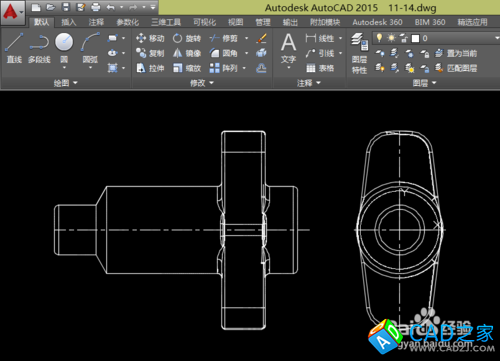Pick the Rotate (旋转) tool
Image resolution: width=500 pixels, height=361 pixels.
pyautogui.click(x=187, y=38)
